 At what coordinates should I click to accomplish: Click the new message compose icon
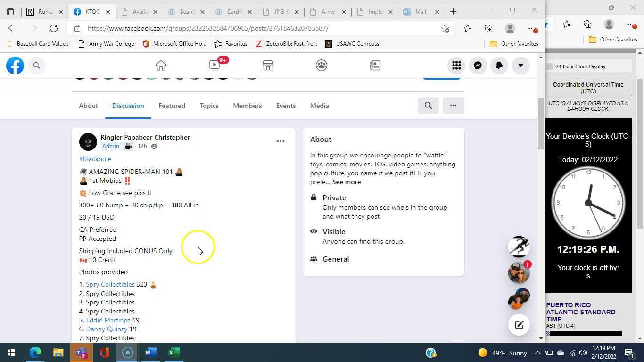pos(519,325)
